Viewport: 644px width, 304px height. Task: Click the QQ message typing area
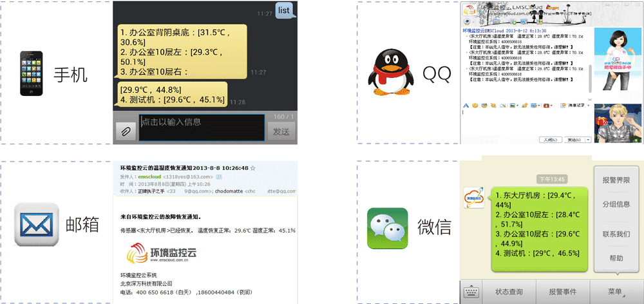(527, 122)
